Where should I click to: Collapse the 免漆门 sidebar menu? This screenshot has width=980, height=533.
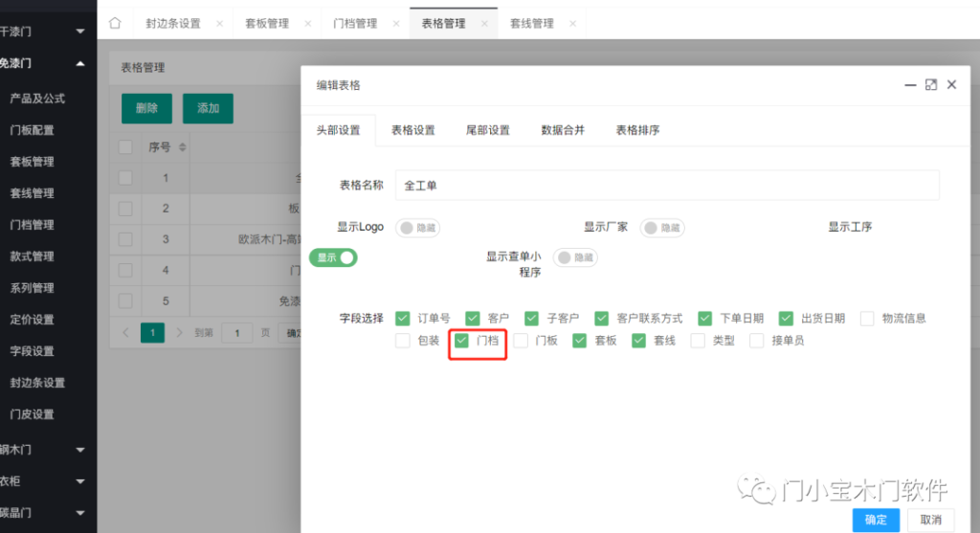point(80,63)
